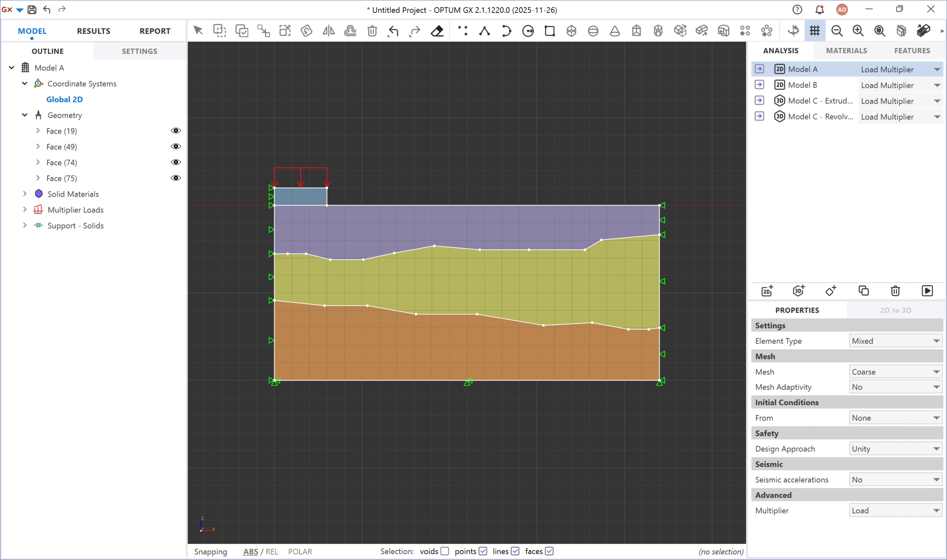The width and height of the screenshot is (947, 560).
Task: Open the Element Type dropdown
Action: [895, 341]
